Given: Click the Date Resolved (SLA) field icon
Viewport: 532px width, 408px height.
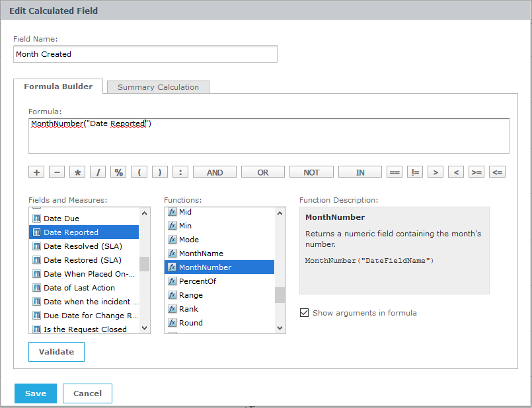Looking at the screenshot, I should pos(36,246).
